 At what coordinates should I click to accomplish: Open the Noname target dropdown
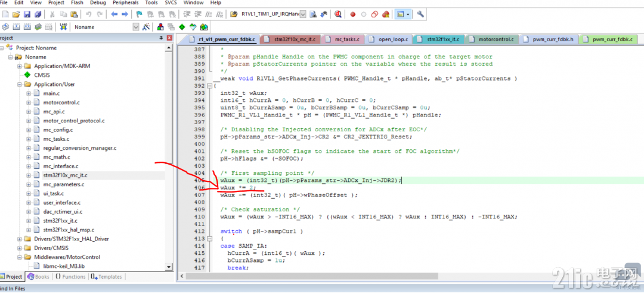(x=136, y=27)
